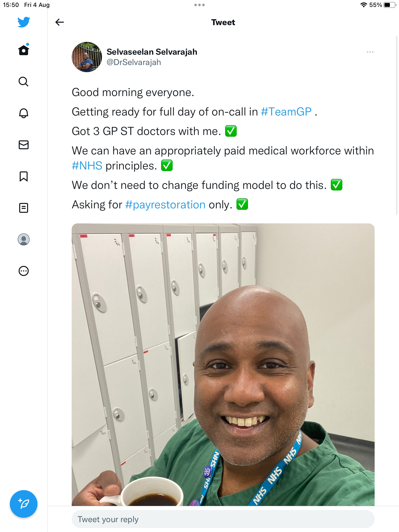Open the More circle icon in sidebar
Viewport: 399px width, 532px height.
pyautogui.click(x=24, y=271)
